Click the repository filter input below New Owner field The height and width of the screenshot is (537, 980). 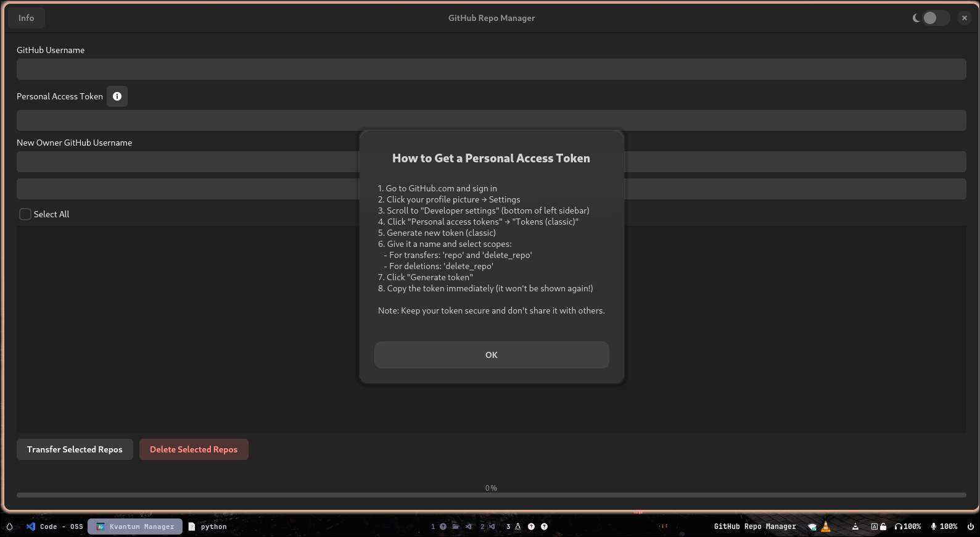(492, 189)
